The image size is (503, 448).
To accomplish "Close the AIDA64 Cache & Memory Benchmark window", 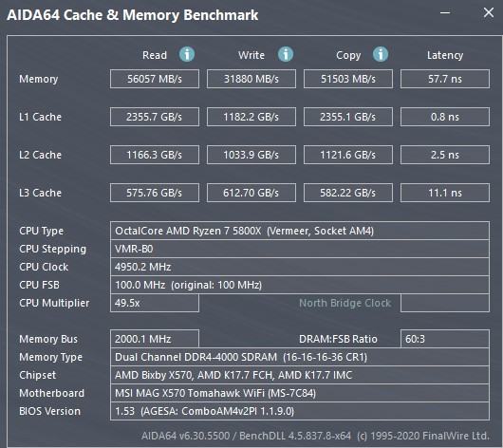I will pyautogui.click(x=488, y=13).
